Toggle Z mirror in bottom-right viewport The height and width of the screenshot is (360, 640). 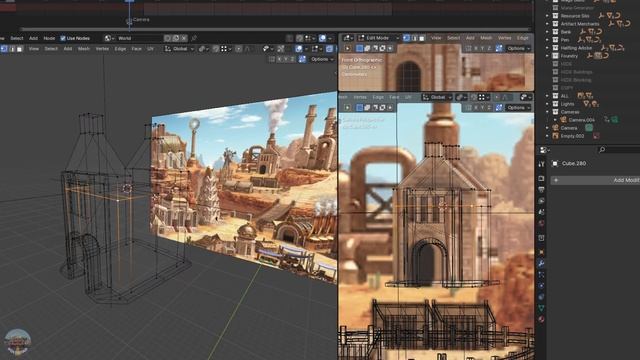(x=489, y=108)
